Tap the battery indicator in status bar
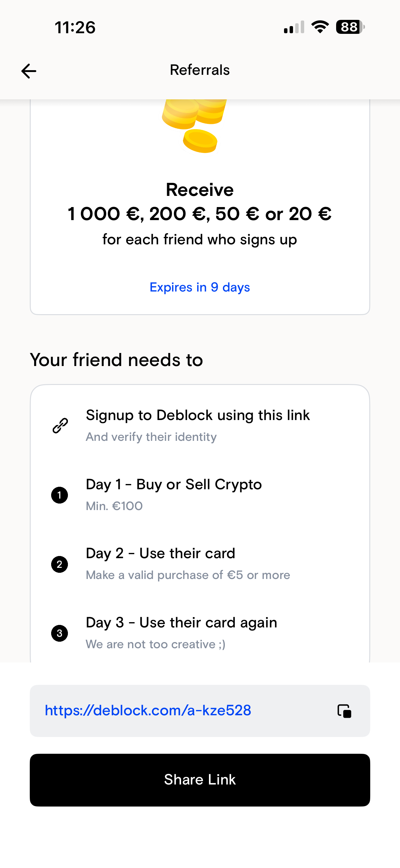 point(350,27)
